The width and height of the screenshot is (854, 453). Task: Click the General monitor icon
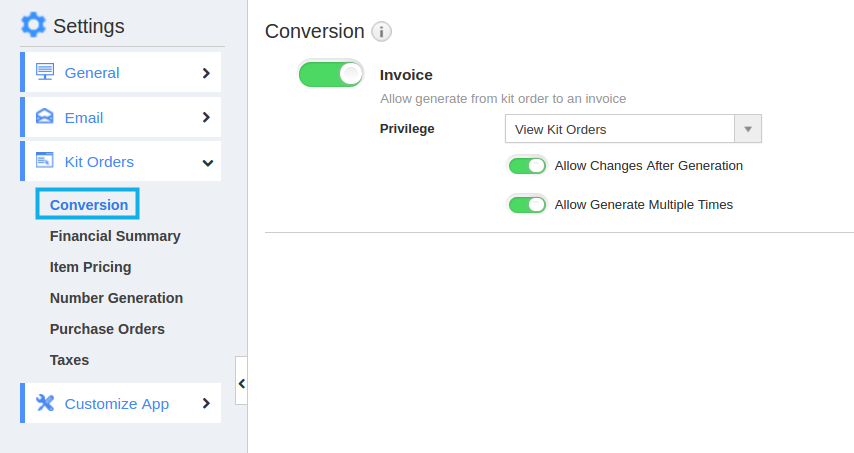click(x=45, y=72)
